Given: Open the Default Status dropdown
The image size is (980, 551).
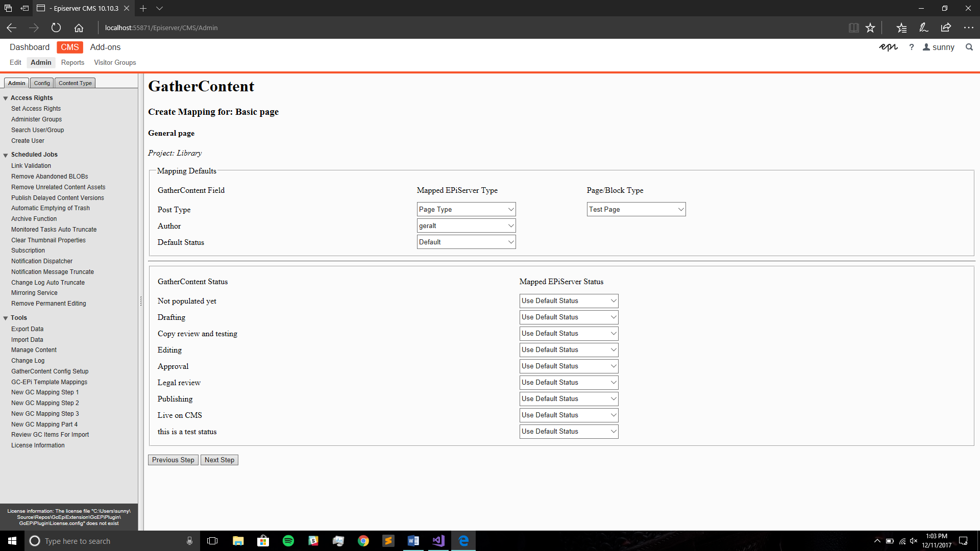Looking at the screenshot, I should tap(466, 242).
